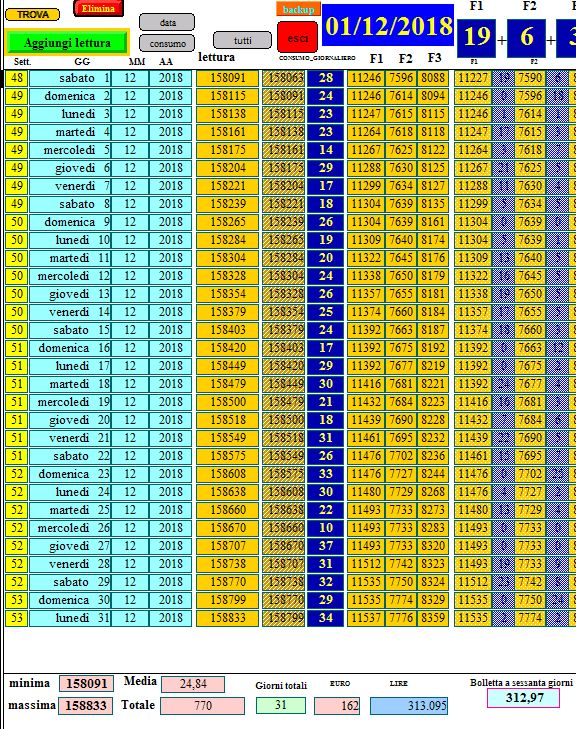Click the minima field showing 158091

86,683
